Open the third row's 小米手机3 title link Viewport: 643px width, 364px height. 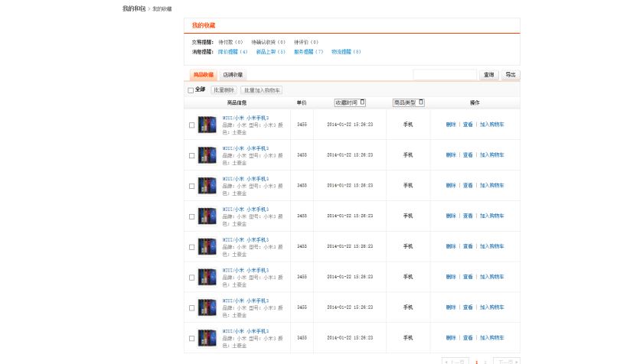point(246,179)
